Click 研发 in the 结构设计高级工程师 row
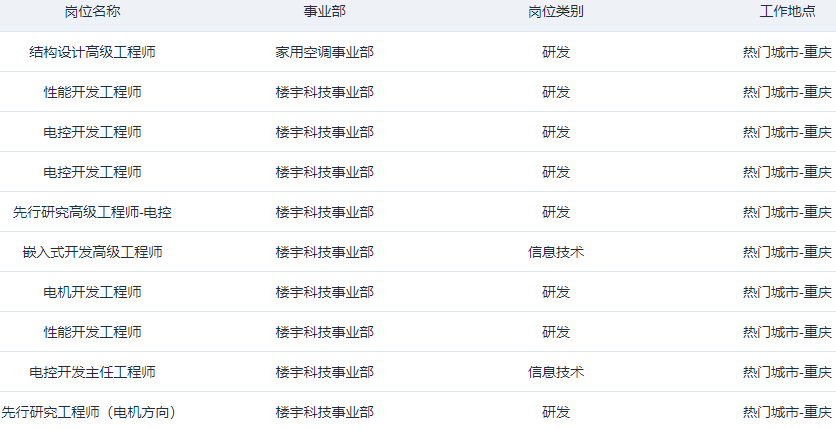This screenshot has width=836, height=429. tap(556, 52)
